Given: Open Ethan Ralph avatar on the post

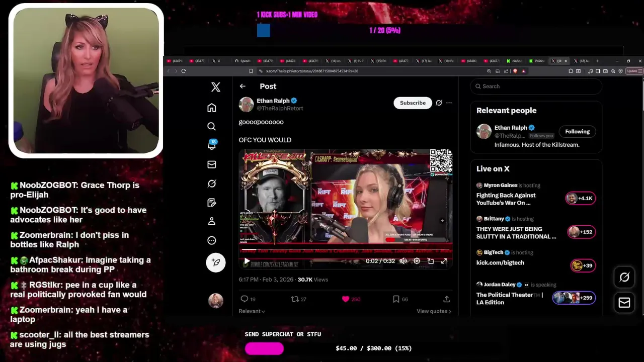Looking at the screenshot, I should (246, 105).
